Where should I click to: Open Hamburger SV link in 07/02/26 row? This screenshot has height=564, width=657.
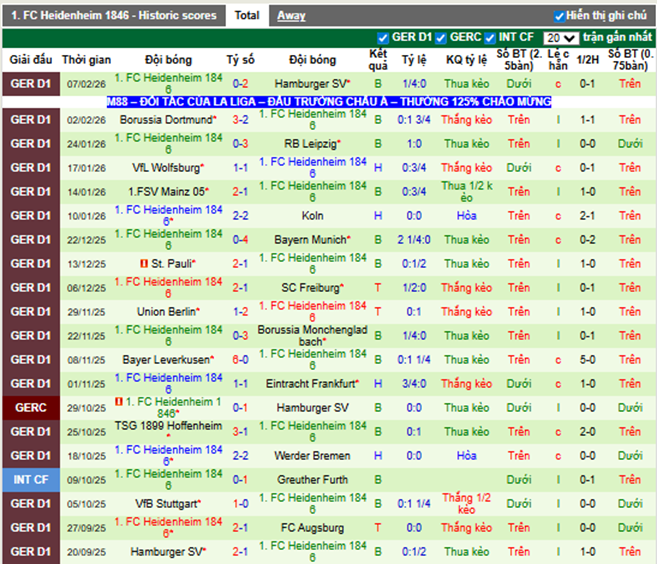pos(310,84)
